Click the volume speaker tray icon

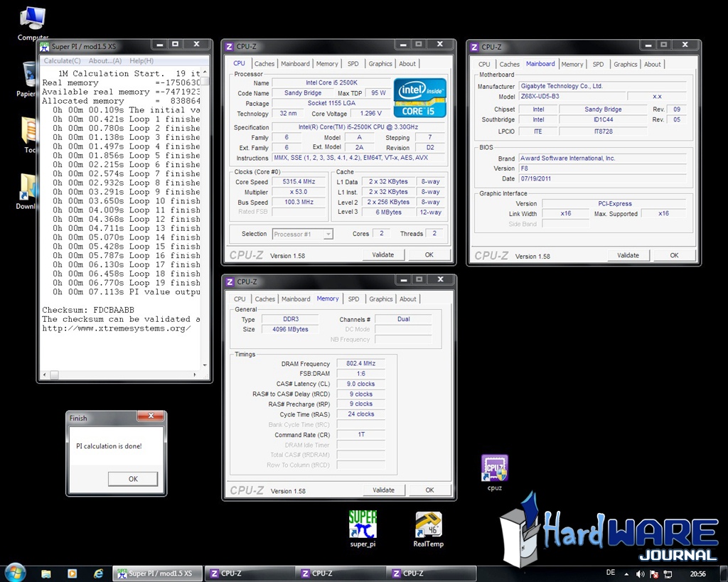pos(641,573)
